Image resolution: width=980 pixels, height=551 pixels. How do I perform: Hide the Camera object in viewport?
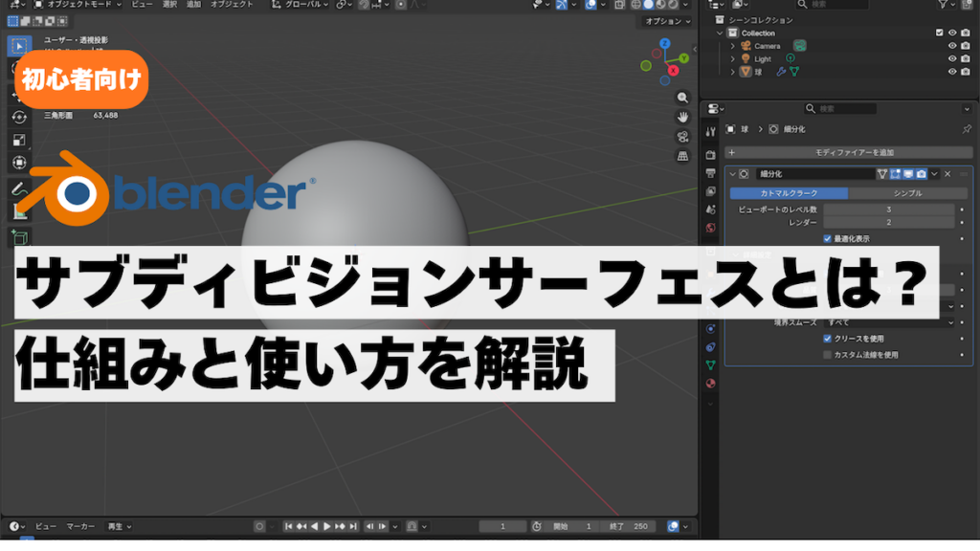click(952, 46)
